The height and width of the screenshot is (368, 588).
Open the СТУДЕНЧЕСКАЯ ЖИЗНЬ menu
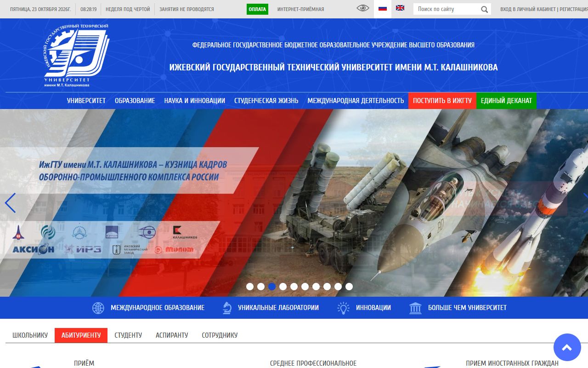266,101
